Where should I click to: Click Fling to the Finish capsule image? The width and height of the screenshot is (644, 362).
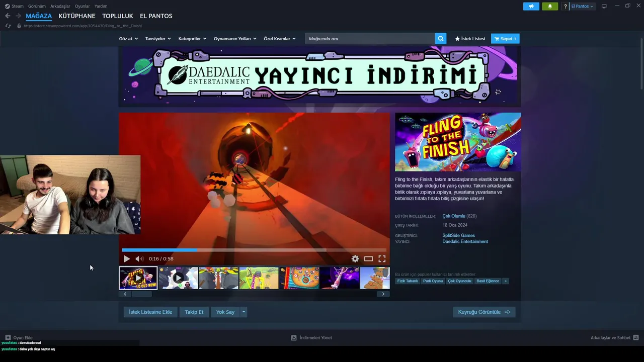tap(458, 142)
